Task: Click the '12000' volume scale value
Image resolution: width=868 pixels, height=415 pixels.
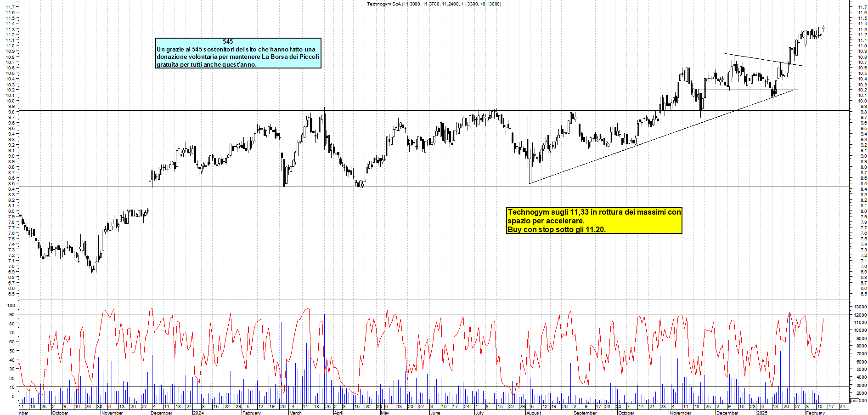Action: [860, 315]
